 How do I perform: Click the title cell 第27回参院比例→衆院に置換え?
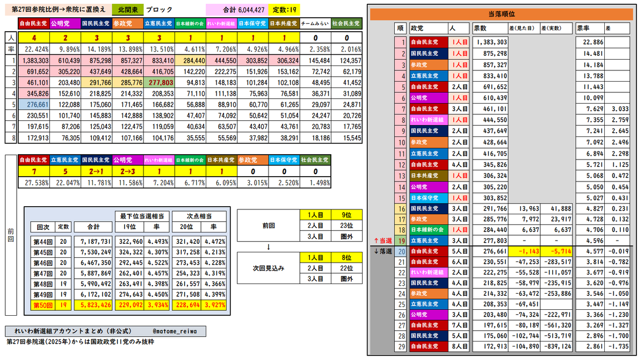[58, 10]
